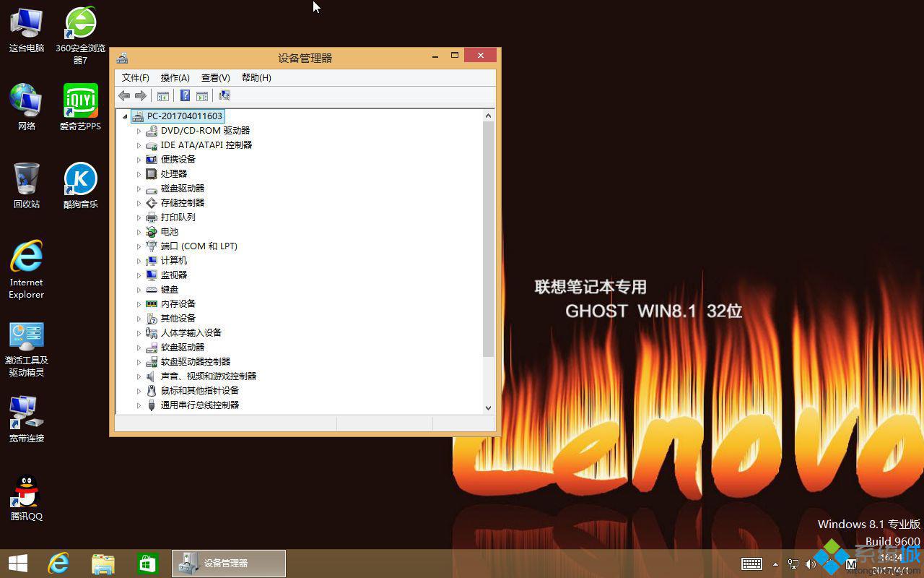924x578 pixels.
Task: Open the 查看(V) menu
Action: click(215, 77)
